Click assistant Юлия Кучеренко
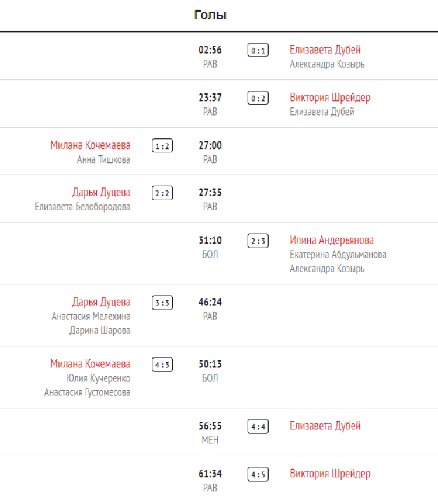Image resolution: width=438 pixels, height=504 pixels. [x=99, y=379]
